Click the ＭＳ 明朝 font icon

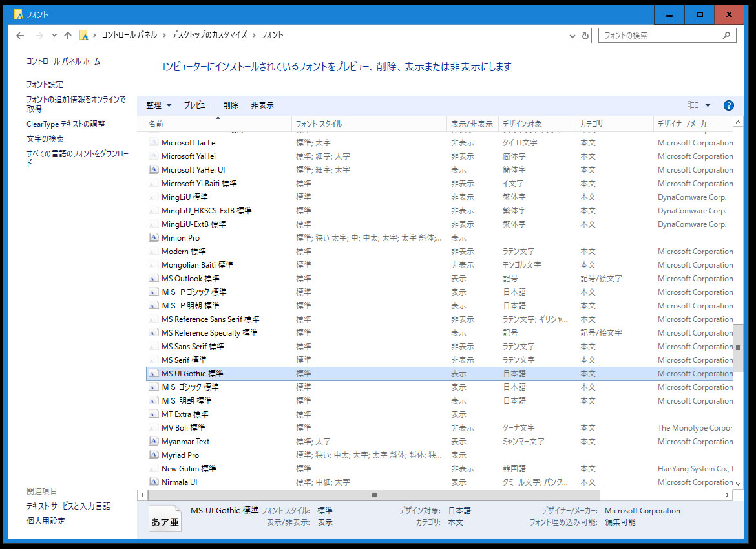point(153,400)
